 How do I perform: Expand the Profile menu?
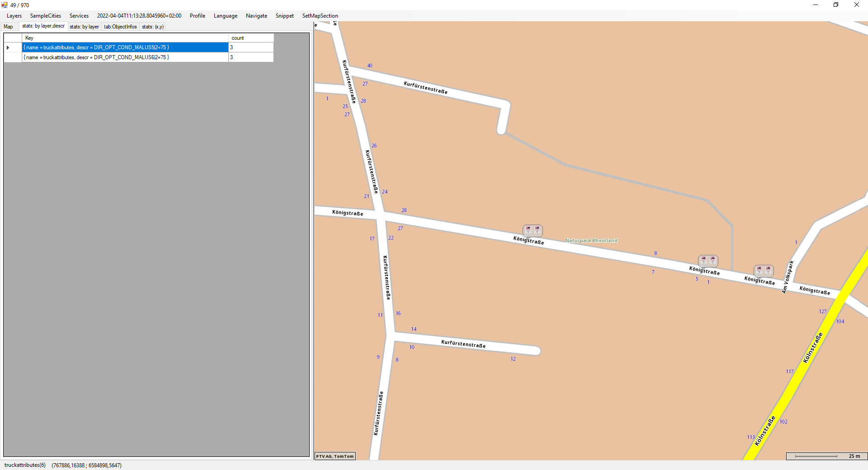[198, 16]
